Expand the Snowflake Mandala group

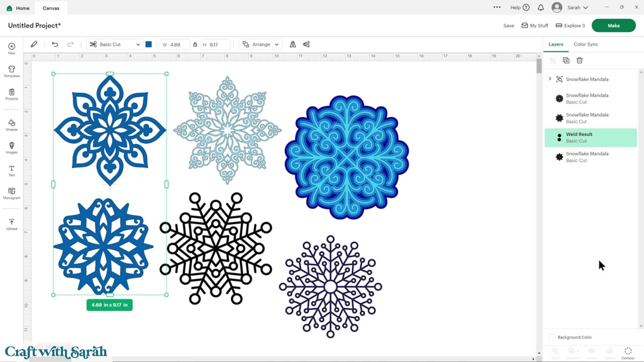pos(550,79)
